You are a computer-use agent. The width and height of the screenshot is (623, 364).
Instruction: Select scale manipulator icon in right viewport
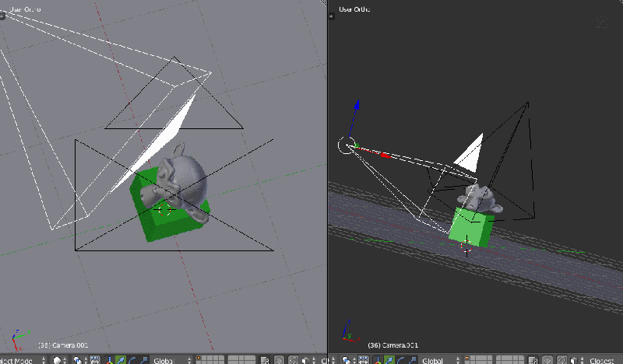point(413,360)
